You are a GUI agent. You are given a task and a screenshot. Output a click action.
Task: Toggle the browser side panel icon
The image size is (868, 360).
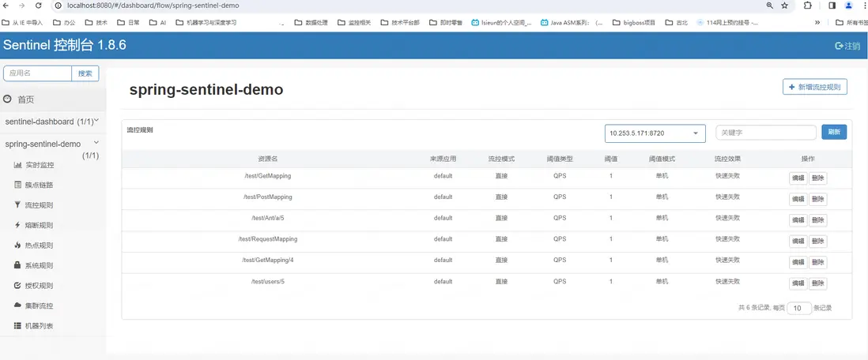coord(832,6)
